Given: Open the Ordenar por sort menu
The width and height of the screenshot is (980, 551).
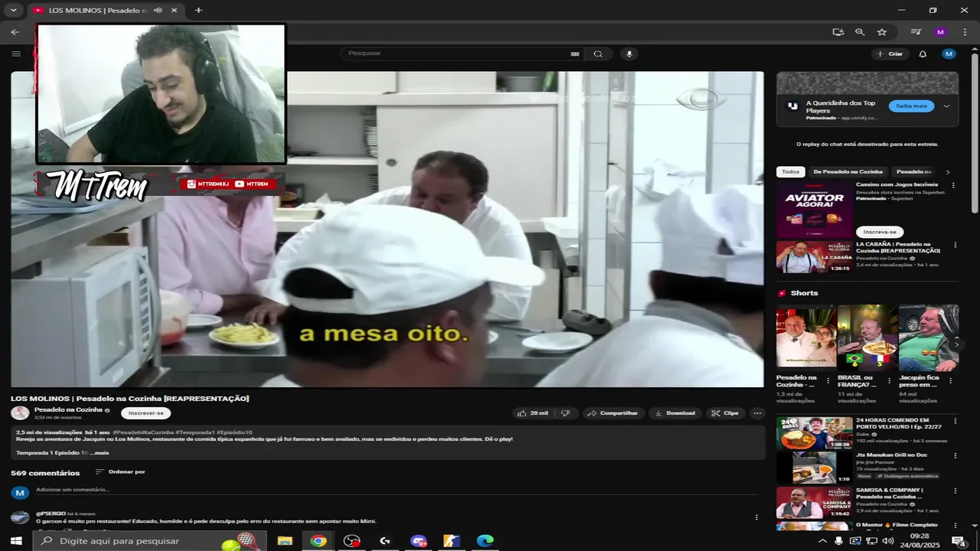Looking at the screenshot, I should coord(120,471).
